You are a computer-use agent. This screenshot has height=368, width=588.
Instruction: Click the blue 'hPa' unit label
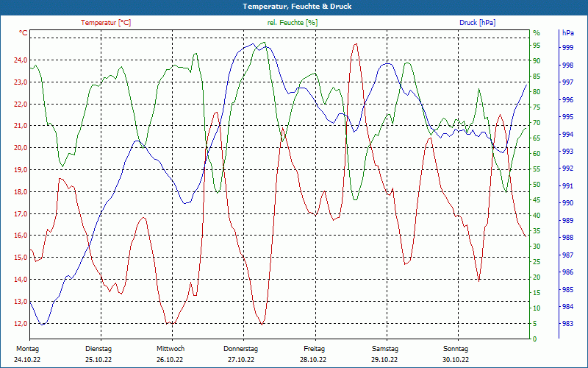click(x=567, y=33)
